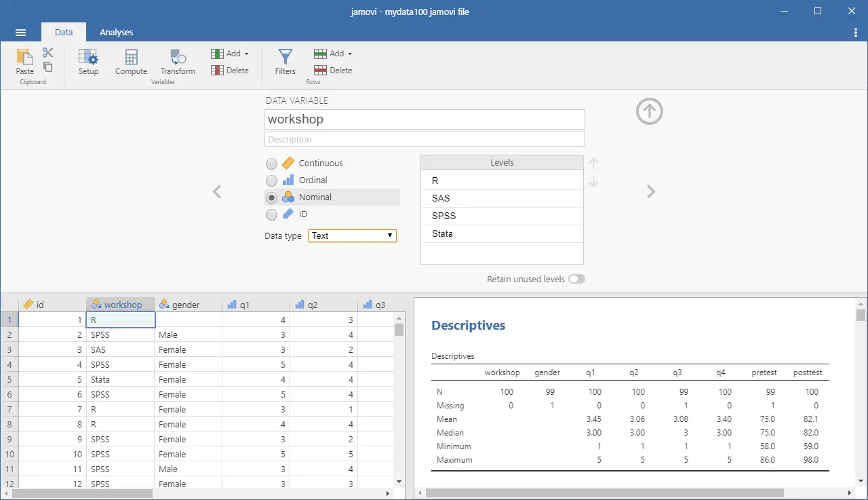Switch to the Analyses tab
The height and width of the screenshot is (500, 868).
click(116, 31)
